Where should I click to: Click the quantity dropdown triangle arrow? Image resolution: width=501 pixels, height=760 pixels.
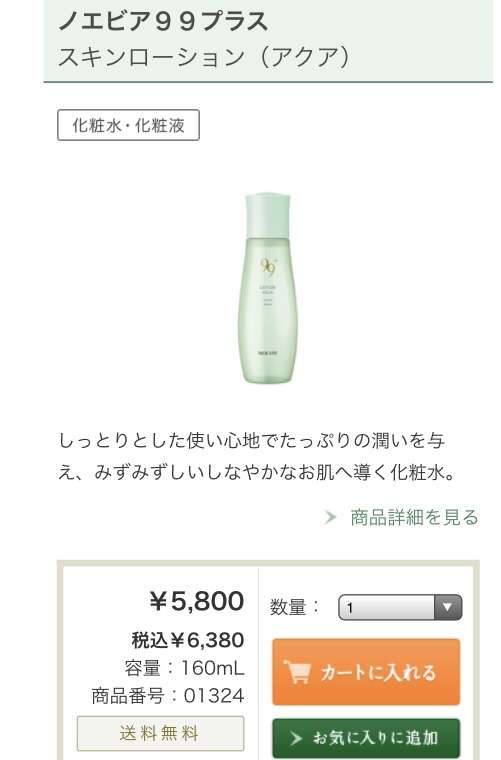(x=448, y=607)
